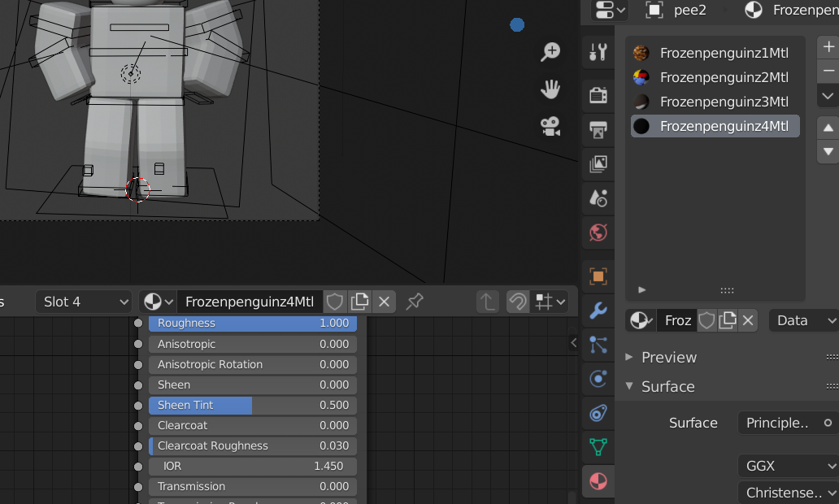Click Froz material name field in properties
This screenshot has height=504, width=839.
click(677, 320)
